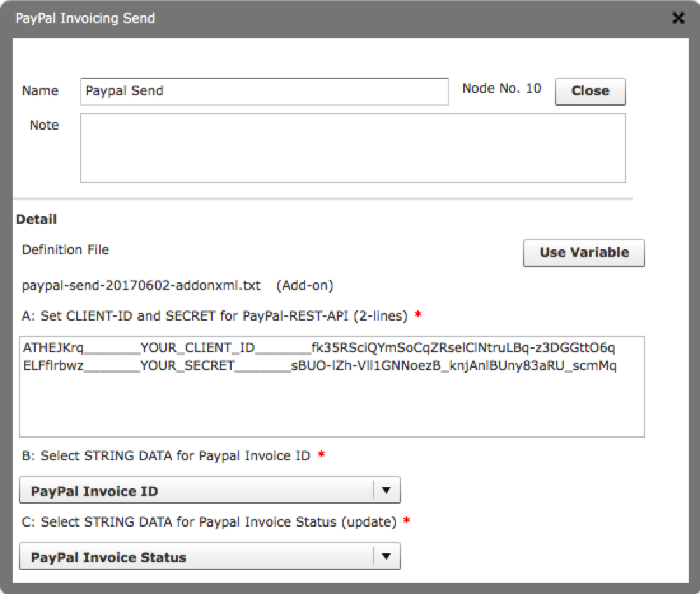Click the "PayPal Invoicing Send" dialog title

(85, 18)
